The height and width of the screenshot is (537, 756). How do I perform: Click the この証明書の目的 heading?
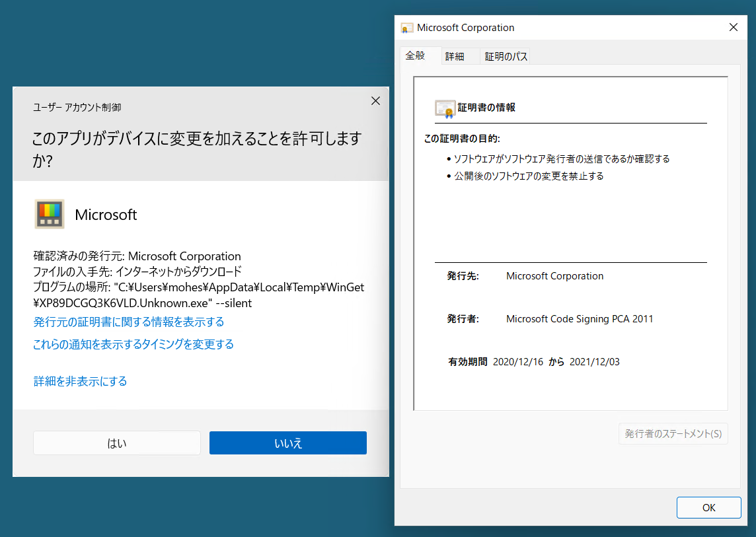[x=462, y=139]
